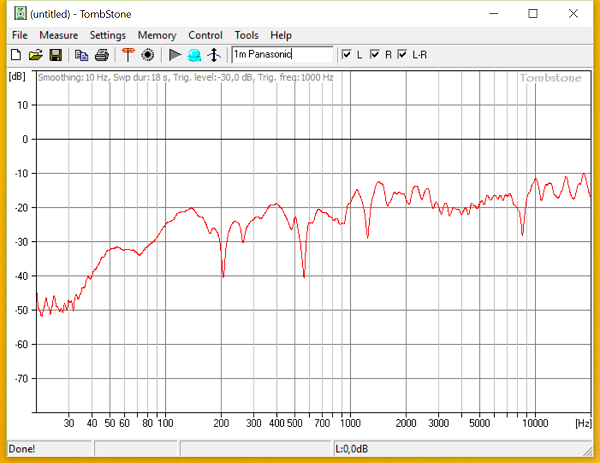Click the 0 dB axis label
The width and height of the screenshot is (600, 463).
[25, 139]
